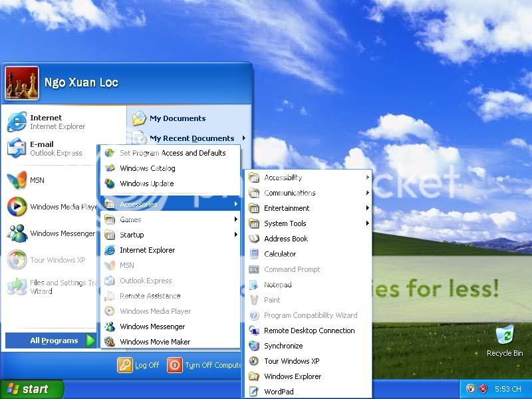The height and width of the screenshot is (399, 532).
Task: Open the Recycle Bin desktop icon
Action: [505, 335]
